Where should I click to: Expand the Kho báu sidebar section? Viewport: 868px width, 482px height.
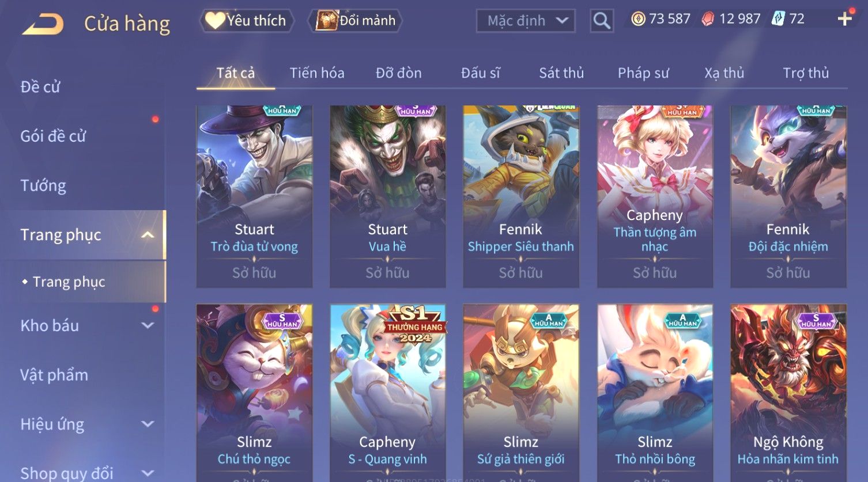pos(148,325)
